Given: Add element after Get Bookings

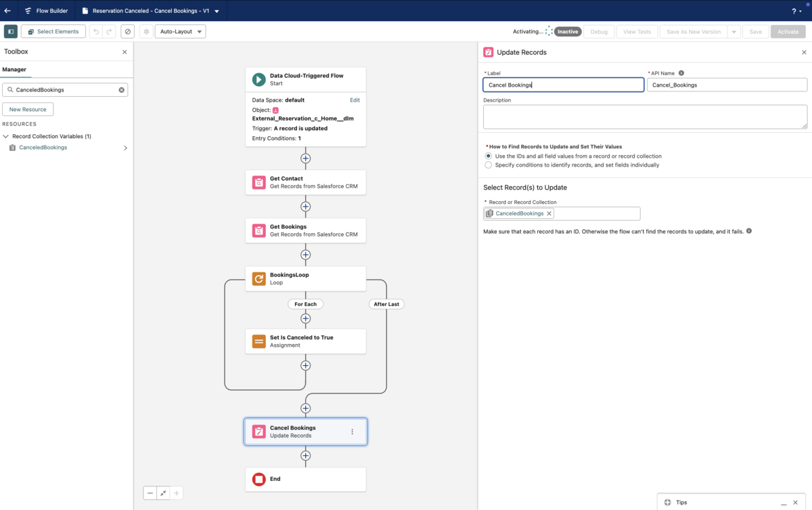Looking at the screenshot, I should coord(306,255).
